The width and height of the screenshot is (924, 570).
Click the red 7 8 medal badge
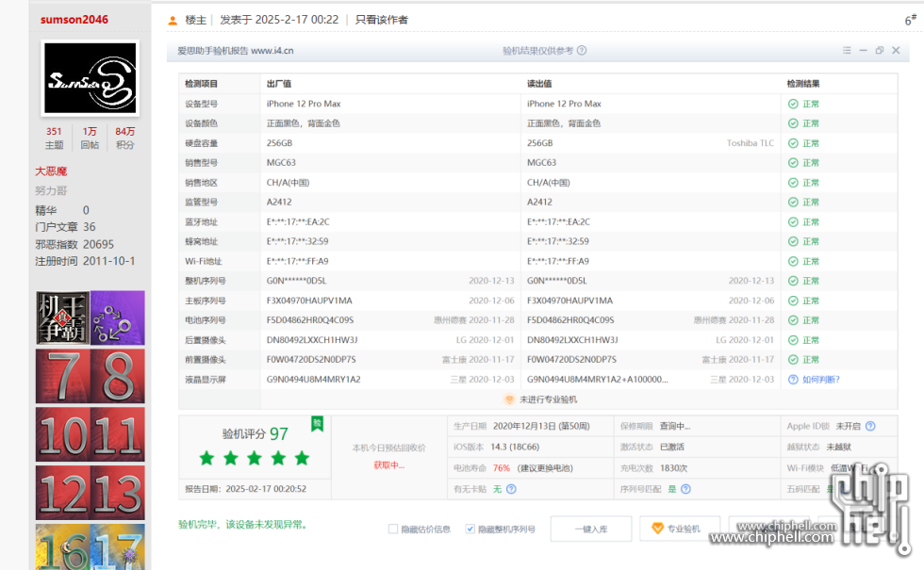pyautogui.click(x=91, y=376)
